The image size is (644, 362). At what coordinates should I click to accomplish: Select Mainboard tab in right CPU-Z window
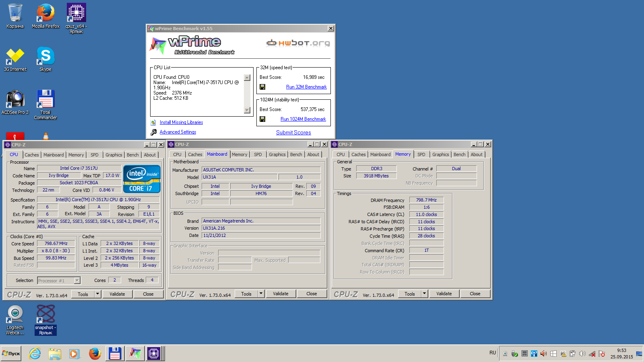point(380,154)
